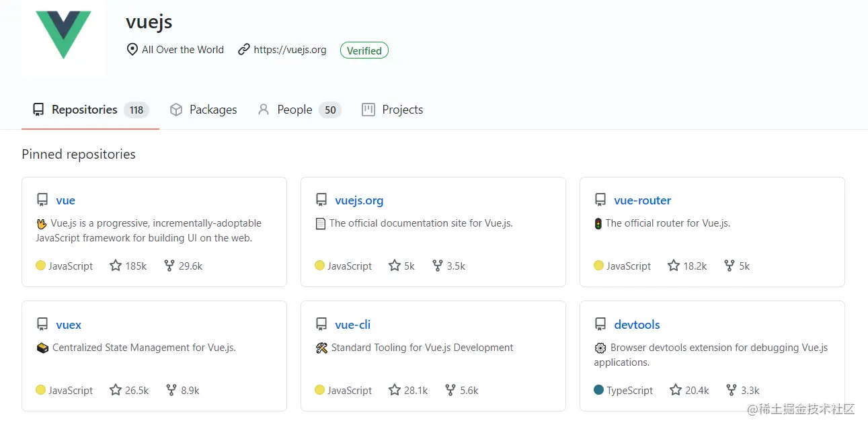Click the vue-router fork icon (5k)
The image size is (868, 429).
[729, 266]
